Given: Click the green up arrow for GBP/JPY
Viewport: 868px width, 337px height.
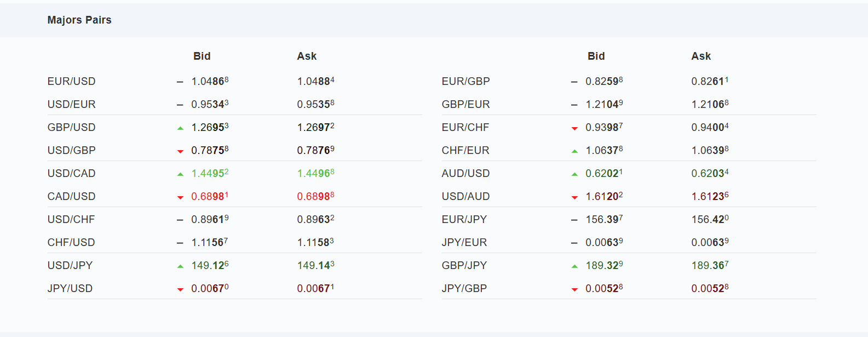Looking at the screenshot, I should [574, 266].
